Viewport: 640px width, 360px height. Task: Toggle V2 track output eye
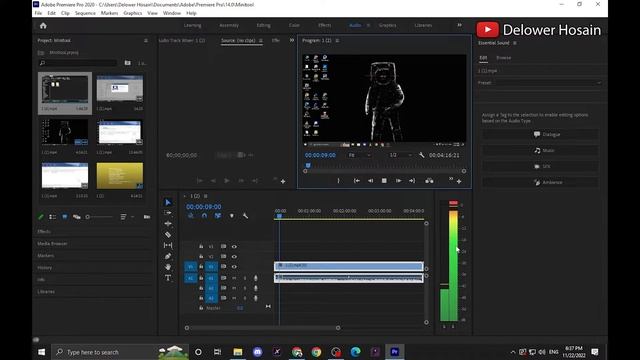tap(234, 257)
